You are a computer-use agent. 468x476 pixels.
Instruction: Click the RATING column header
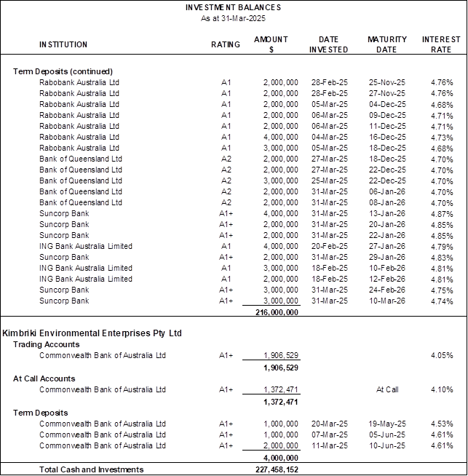[226, 44]
